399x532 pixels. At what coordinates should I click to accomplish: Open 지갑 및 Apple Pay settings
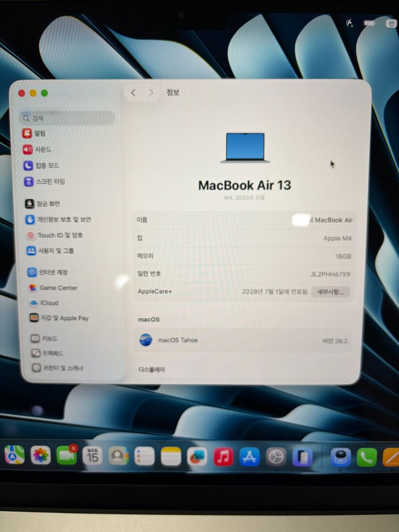pyautogui.click(x=60, y=318)
